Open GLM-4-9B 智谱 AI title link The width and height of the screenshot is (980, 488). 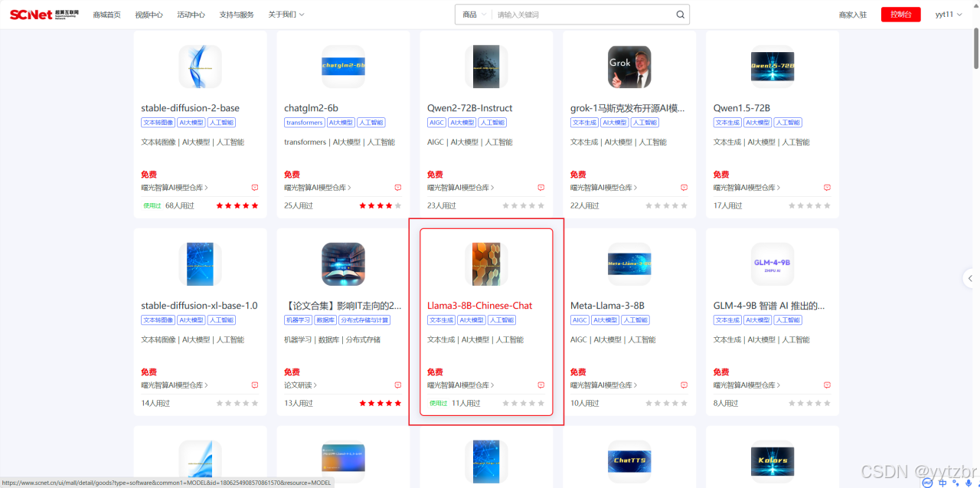tap(769, 306)
